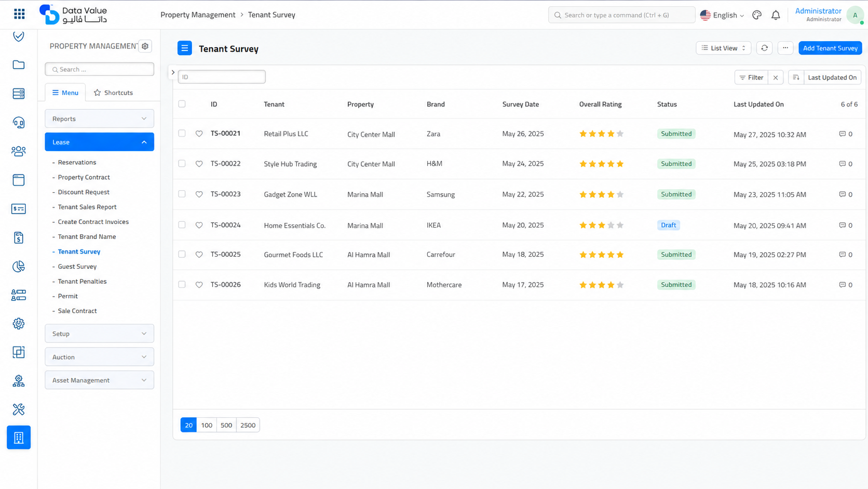Screen dimensions: 868x489
Task: Open the apps grid launcher
Action: pos(19,14)
